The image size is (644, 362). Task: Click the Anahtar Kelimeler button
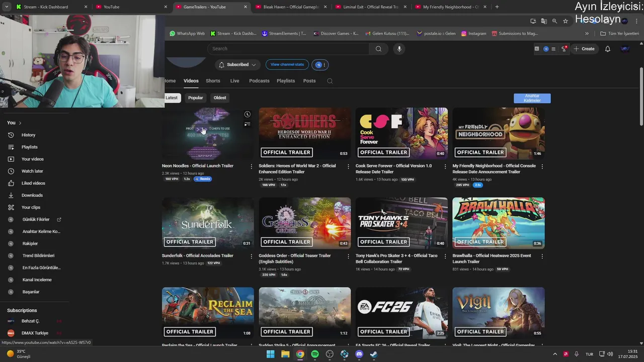coord(532,98)
